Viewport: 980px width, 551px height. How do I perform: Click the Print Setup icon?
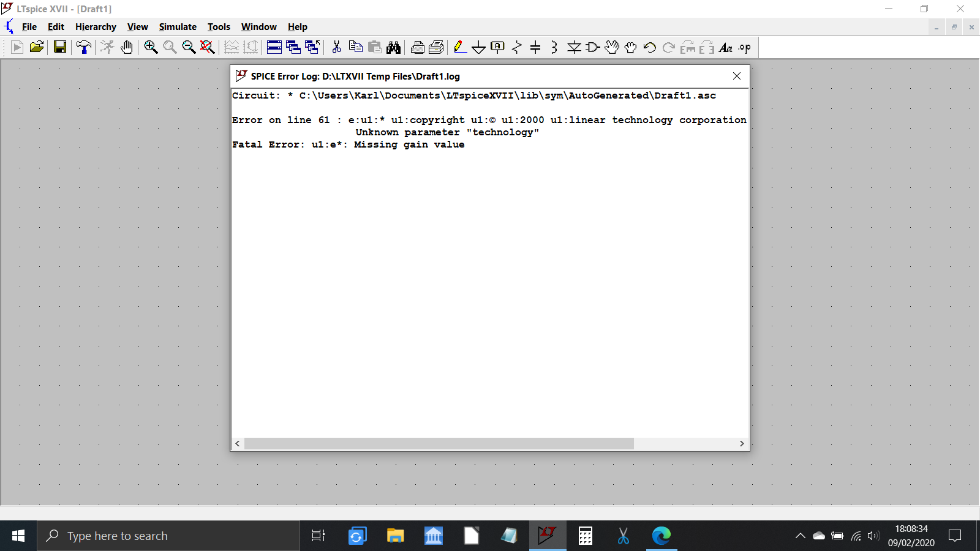(x=437, y=47)
